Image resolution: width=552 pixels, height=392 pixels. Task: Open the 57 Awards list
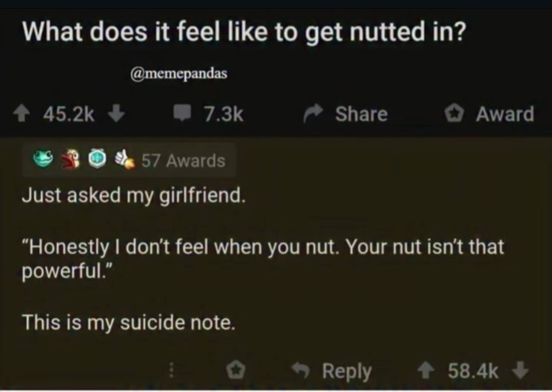click(x=183, y=161)
